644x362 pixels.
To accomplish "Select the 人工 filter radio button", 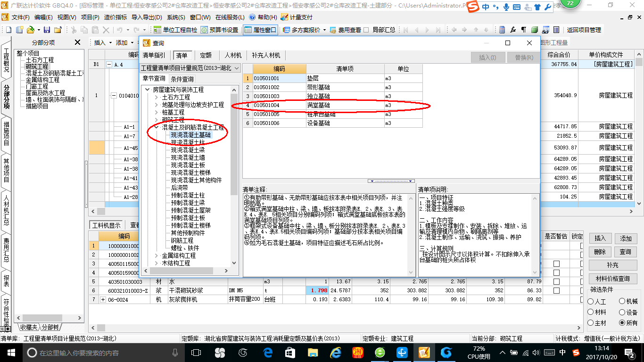I will point(591,301).
